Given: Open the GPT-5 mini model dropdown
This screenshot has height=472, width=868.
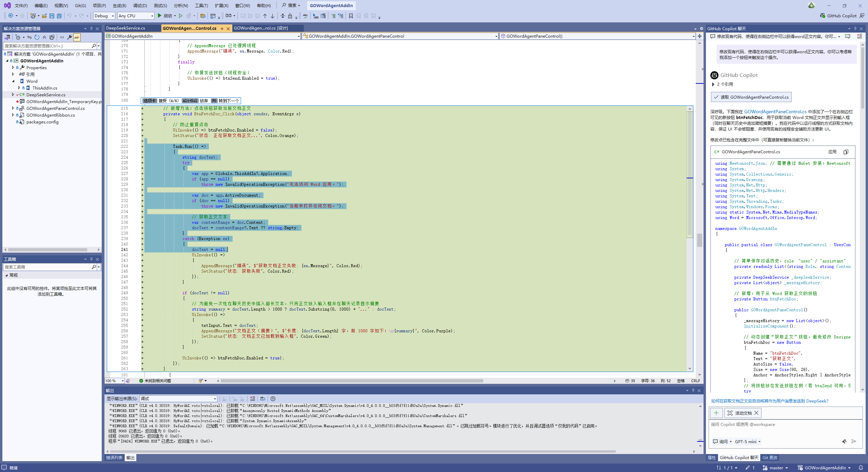Looking at the screenshot, I should (748, 441).
